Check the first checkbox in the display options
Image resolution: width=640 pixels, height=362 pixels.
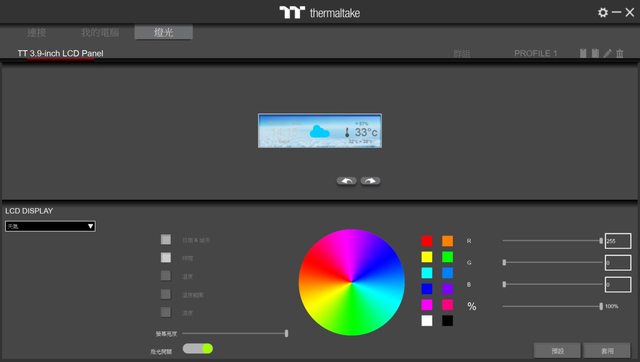point(166,240)
